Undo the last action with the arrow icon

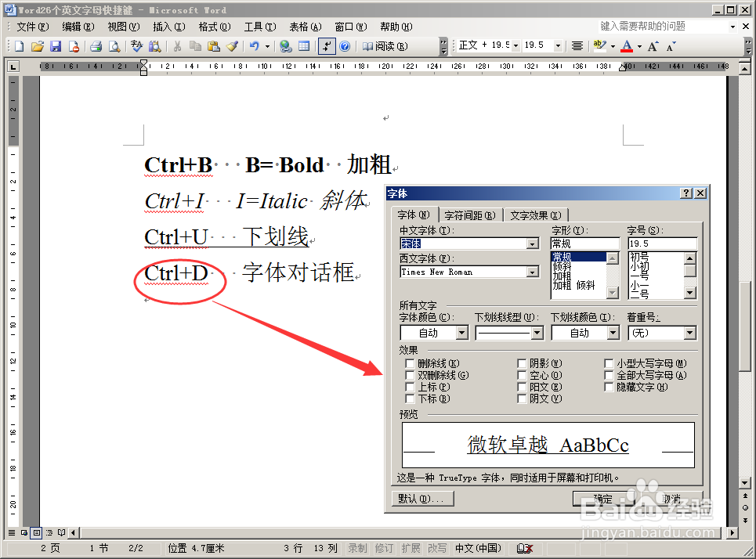(x=255, y=46)
